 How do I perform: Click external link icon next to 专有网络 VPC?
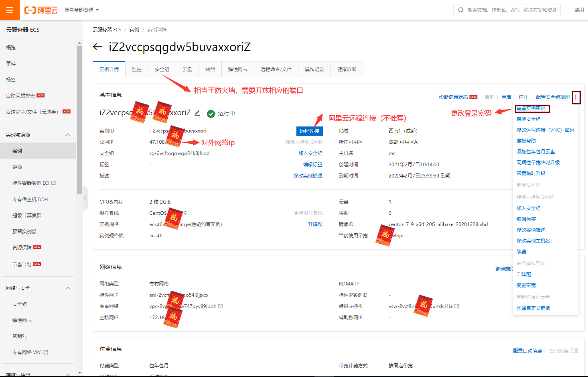coord(46,353)
